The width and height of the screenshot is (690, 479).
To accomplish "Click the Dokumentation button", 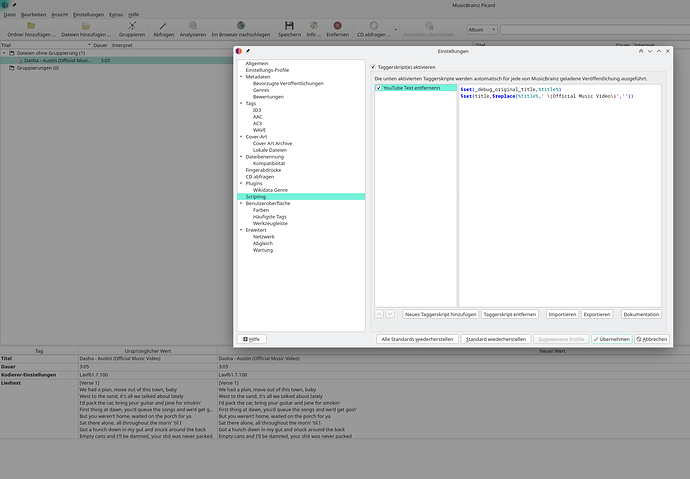I will (641, 314).
